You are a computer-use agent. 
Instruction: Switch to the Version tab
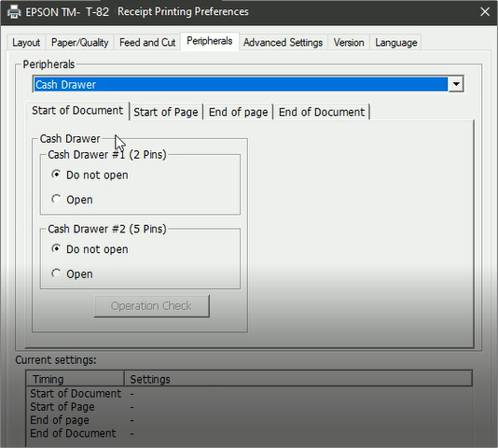[x=349, y=42]
